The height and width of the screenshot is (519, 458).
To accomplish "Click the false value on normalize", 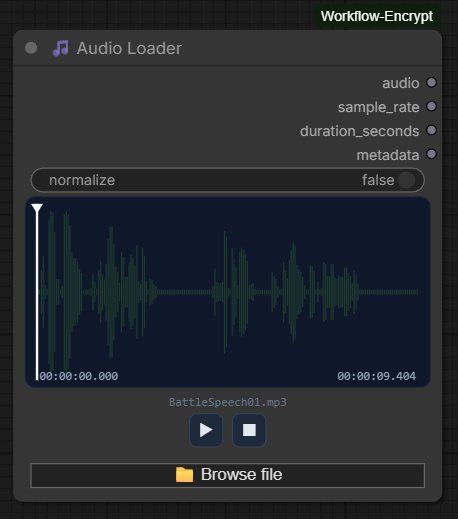I will click(x=378, y=180).
